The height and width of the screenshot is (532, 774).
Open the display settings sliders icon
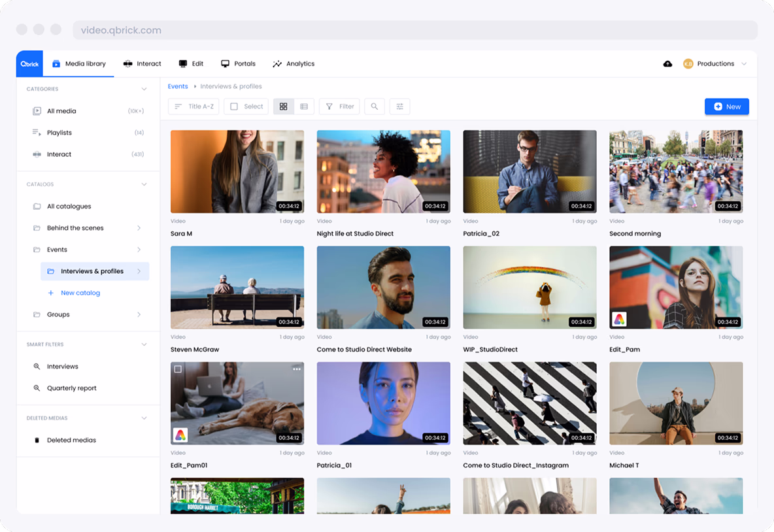(399, 106)
